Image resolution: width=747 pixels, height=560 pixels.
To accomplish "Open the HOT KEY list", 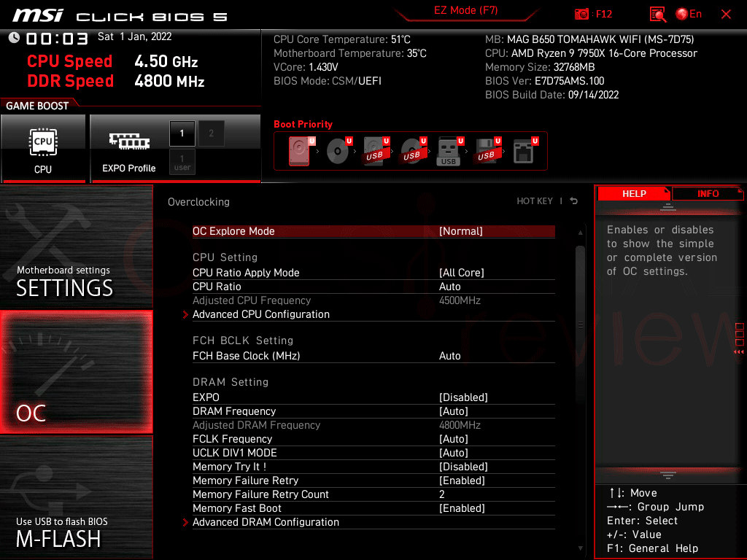I will click(x=535, y=201).
